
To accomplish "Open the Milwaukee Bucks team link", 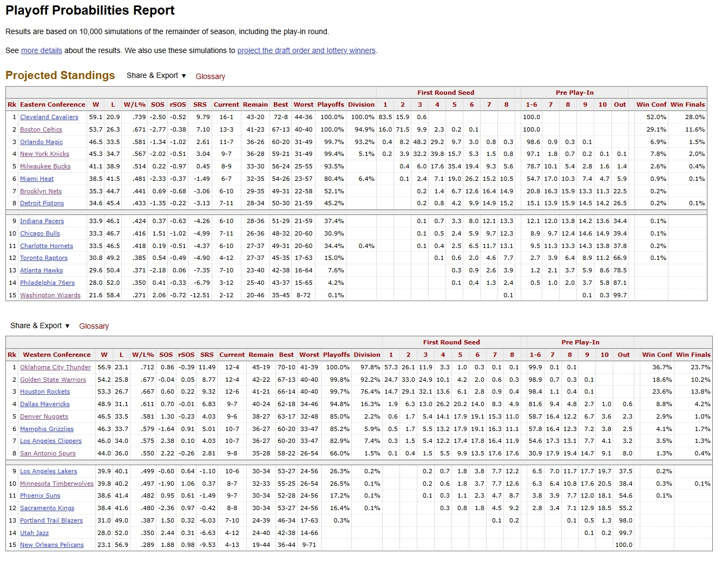I will (x=45, y=166).
